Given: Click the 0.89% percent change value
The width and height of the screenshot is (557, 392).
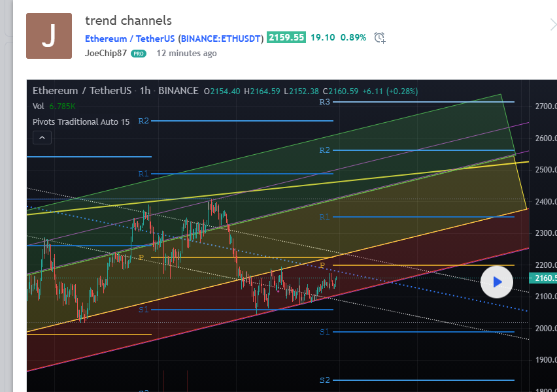Looking at the screenshot, I should (353, 38).
